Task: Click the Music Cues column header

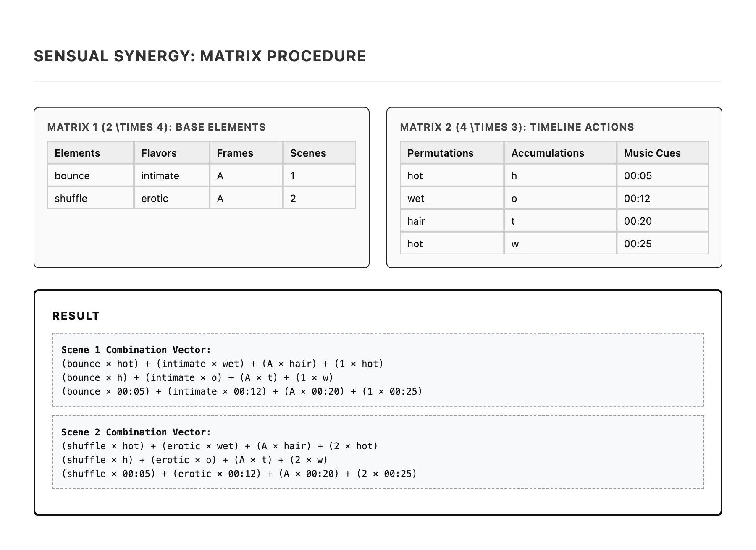Action: click(x=662, y=153)
